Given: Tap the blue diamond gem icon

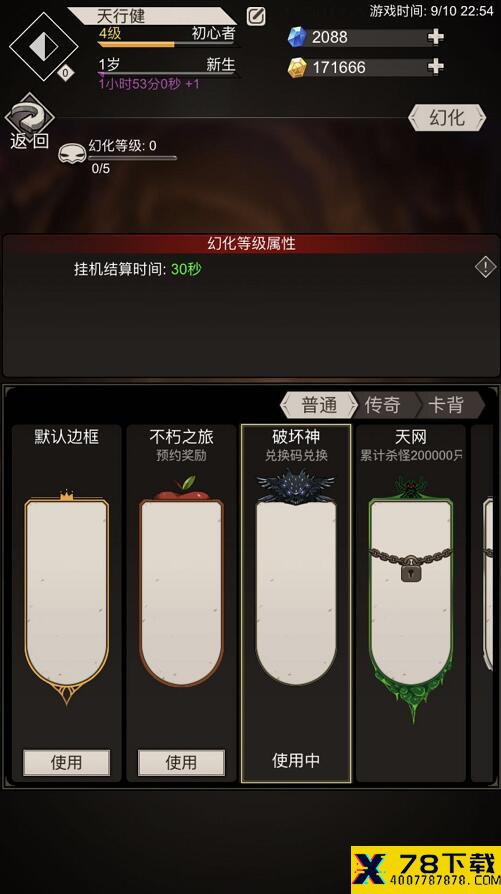Looking at the screenshot, I should click(x=296, y=37).
